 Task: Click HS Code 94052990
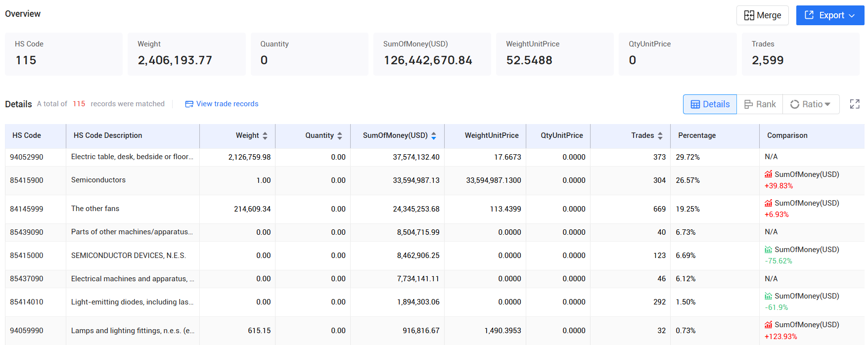point(27,157)
